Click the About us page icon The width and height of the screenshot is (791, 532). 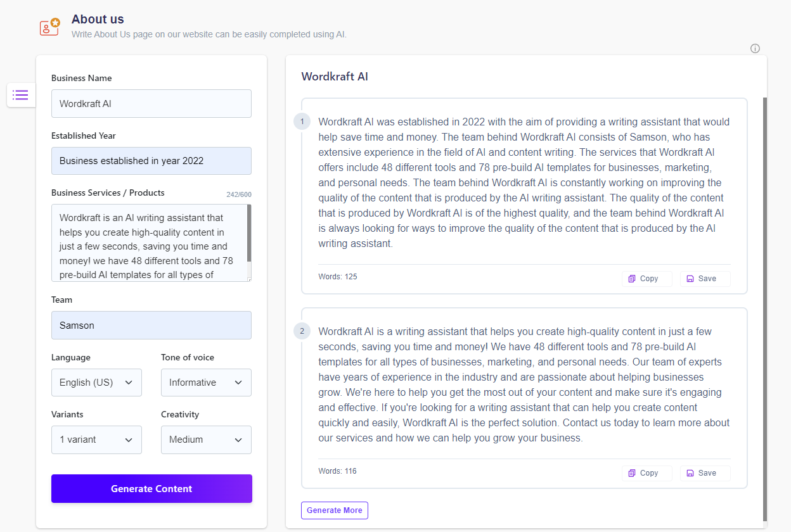(49, 26)
